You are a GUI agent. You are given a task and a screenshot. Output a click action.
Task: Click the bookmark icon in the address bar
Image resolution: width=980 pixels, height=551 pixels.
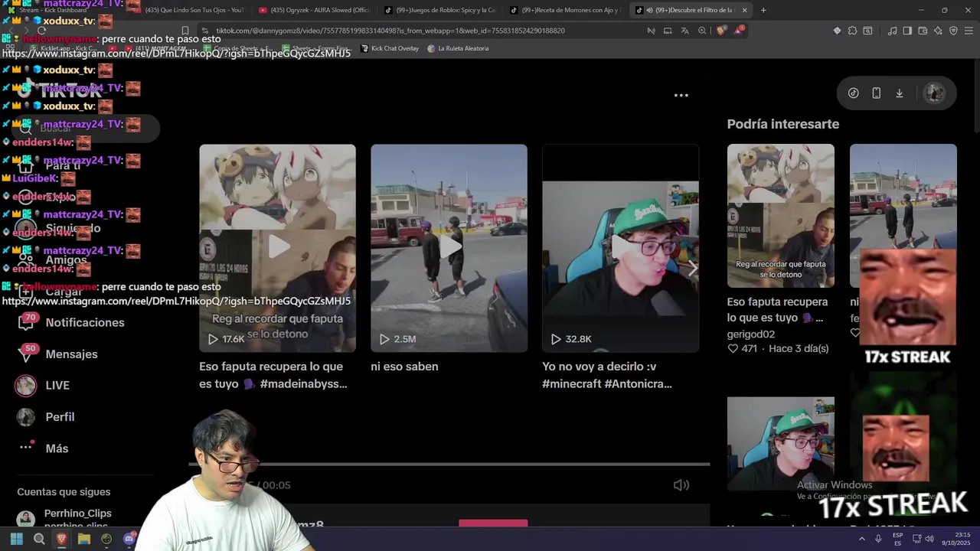point(185,31)
